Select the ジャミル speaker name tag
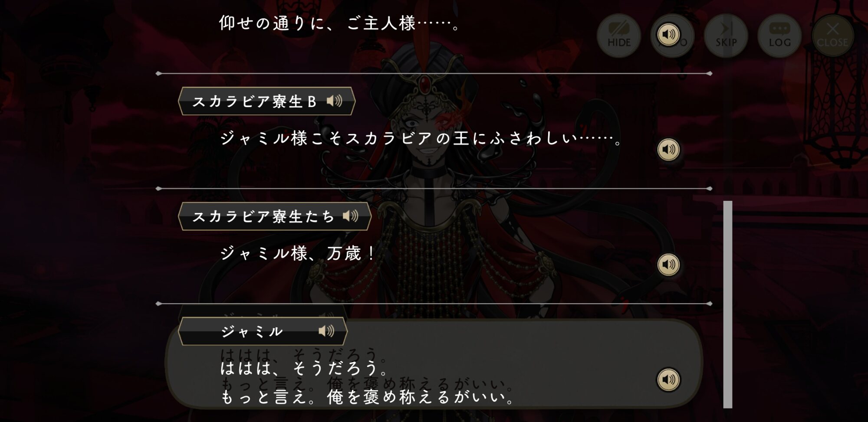868x422 pixels. (263, 331)
